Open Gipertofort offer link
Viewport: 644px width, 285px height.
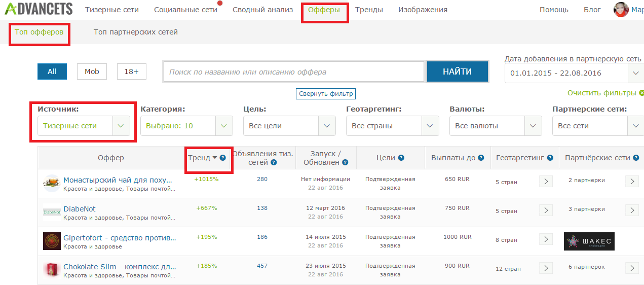(120, 238)
